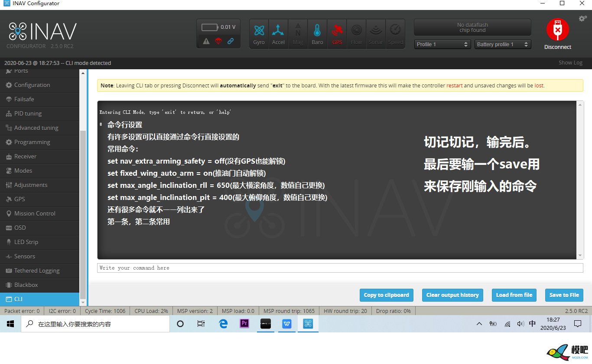Image resolution: width=592 pixels, height=364 pixels.
Task: Click the battery voltage indicator
Action: [x=218, y=27]
